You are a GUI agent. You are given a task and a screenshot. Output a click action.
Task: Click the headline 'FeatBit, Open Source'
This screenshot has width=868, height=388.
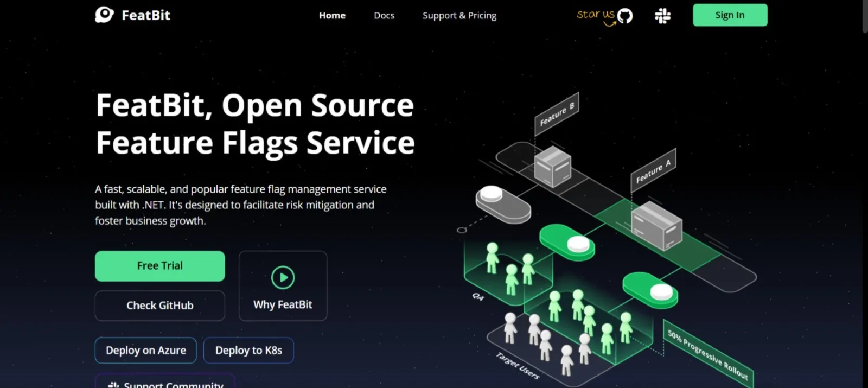click(x=254, y=105)
